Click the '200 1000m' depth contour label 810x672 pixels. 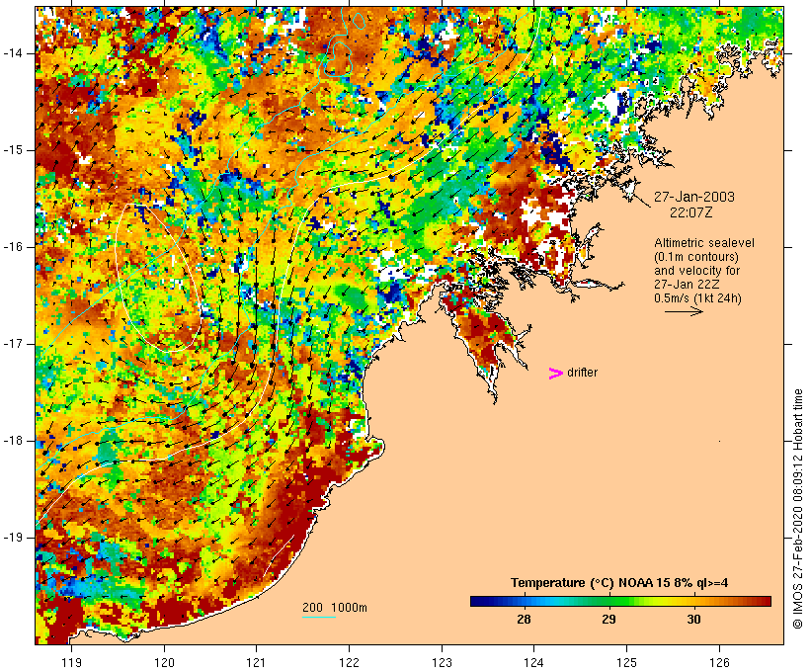(335, 608)
